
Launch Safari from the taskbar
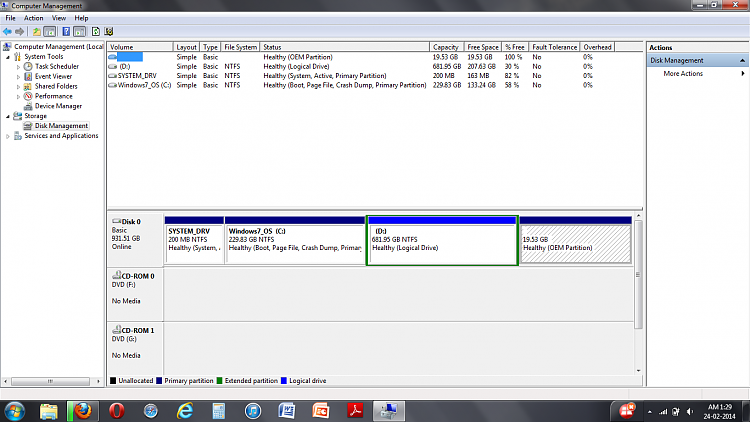[151, 411]
